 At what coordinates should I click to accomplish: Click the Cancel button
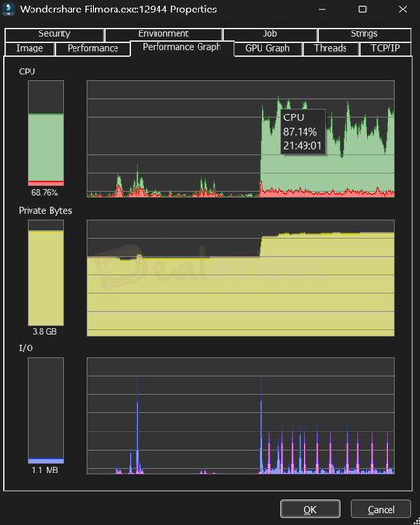tap(381, 509)
